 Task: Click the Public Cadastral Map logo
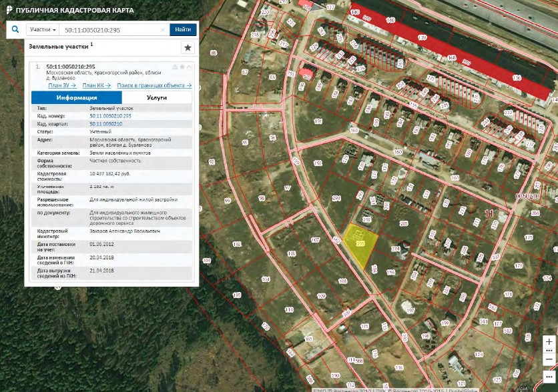pos(9,9)
